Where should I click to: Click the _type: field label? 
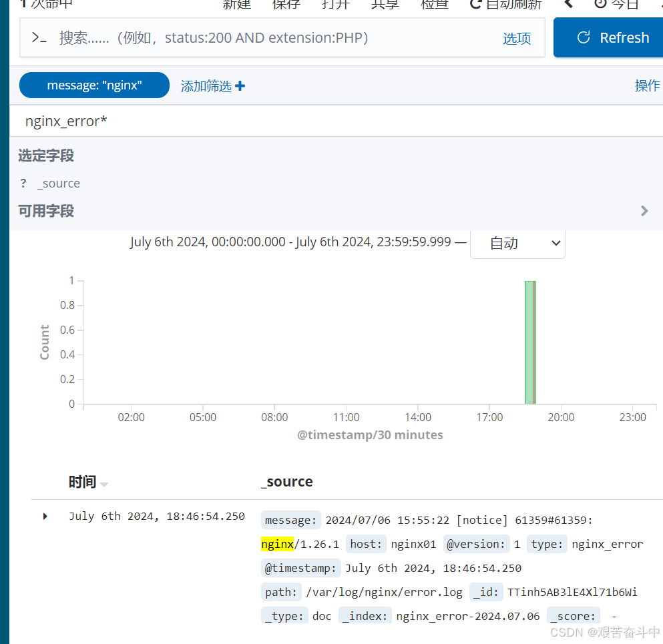click(x=284, y=616)
